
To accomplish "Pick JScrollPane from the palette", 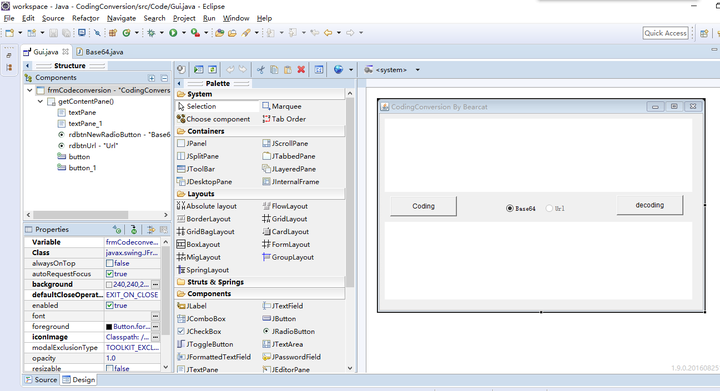I will [x=285, y=144].
